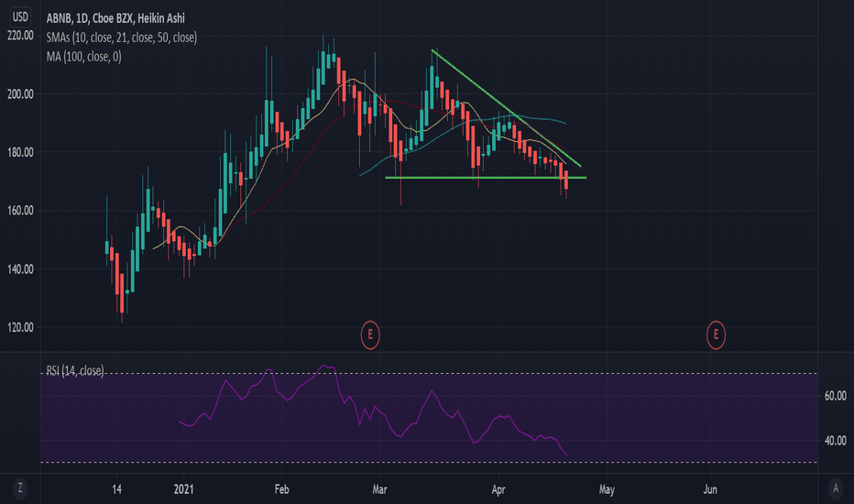Click the 200.00 price axis label
Image resolution: width=854 pixels, height=504 pixels.
tap(20, 94)
